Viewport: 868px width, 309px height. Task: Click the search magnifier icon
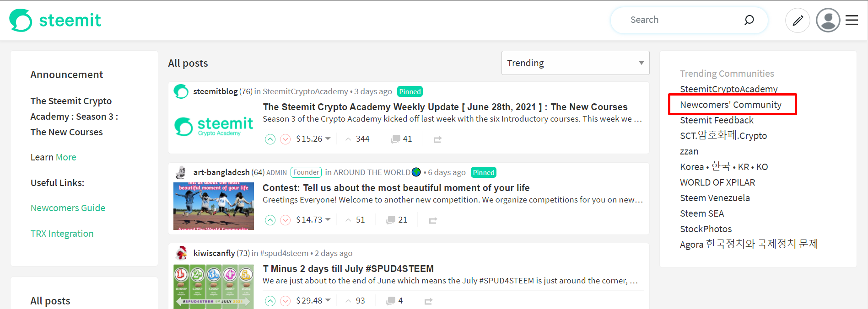[x=749, y=20]
